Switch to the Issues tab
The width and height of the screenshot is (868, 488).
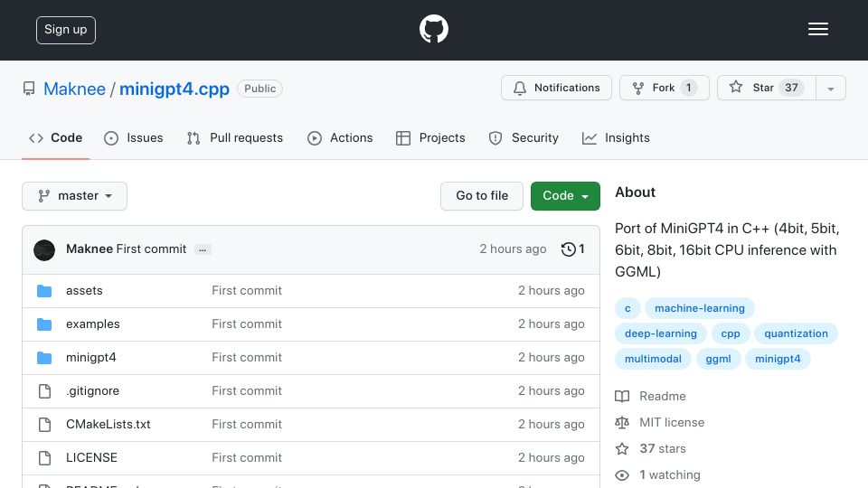coord(134,137)
